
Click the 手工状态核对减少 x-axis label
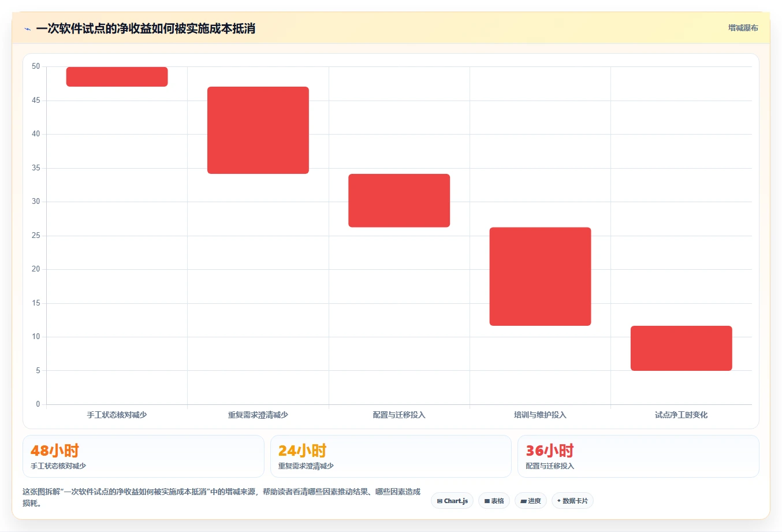point(117,415)
